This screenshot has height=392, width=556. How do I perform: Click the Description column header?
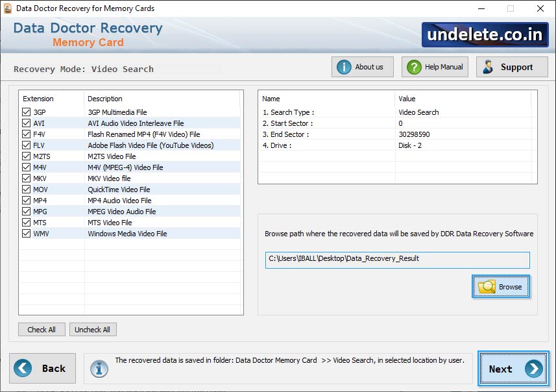[x=106, y=99]
